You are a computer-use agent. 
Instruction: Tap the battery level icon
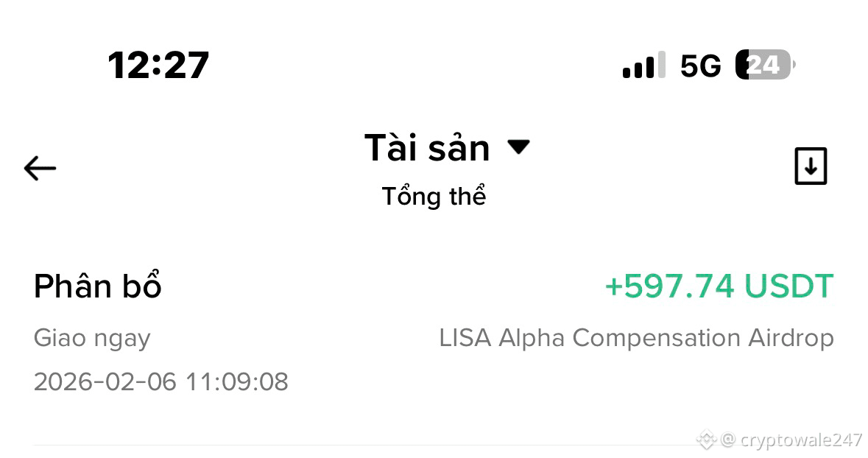(766, 65)
